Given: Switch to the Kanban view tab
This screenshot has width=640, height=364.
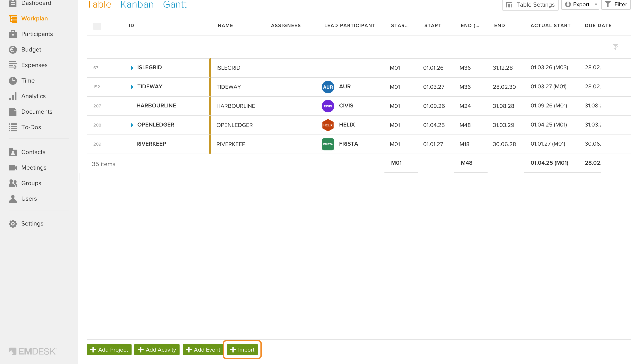Looking at the screenshot, I should (x=137, y=4).
